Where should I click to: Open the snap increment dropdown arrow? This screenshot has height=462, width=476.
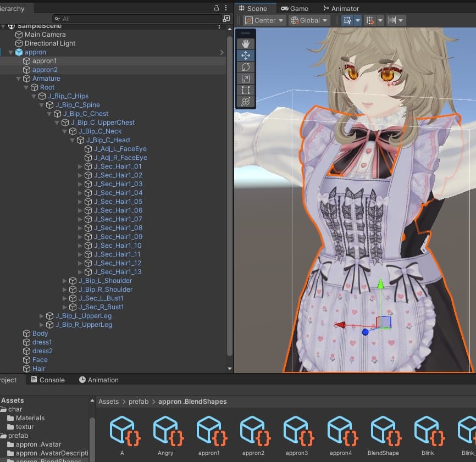point(401,20)
